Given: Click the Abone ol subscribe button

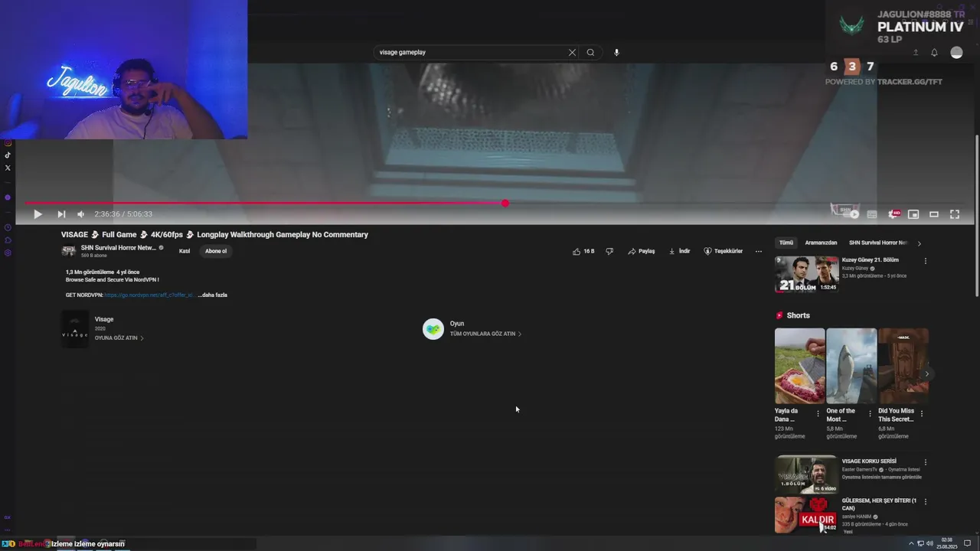Looking at the screenshot, I should 216,251.
